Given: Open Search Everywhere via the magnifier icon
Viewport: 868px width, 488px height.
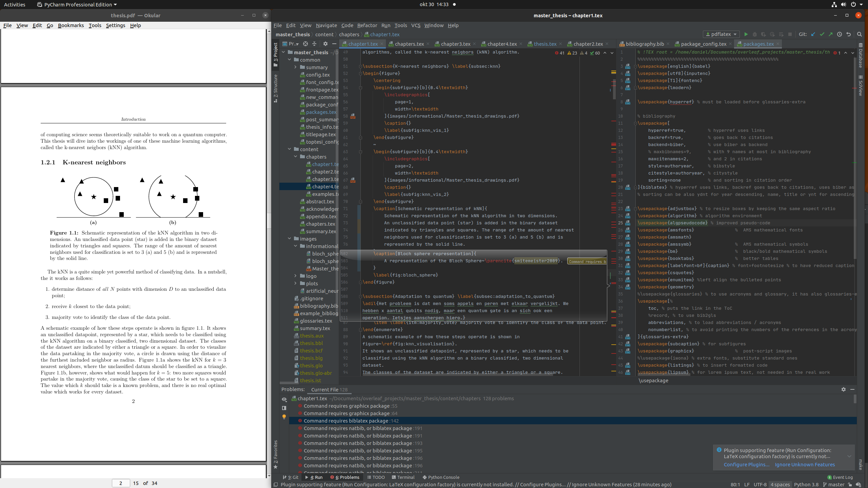Looking at the screenshot, I should (x=860, y=34).
